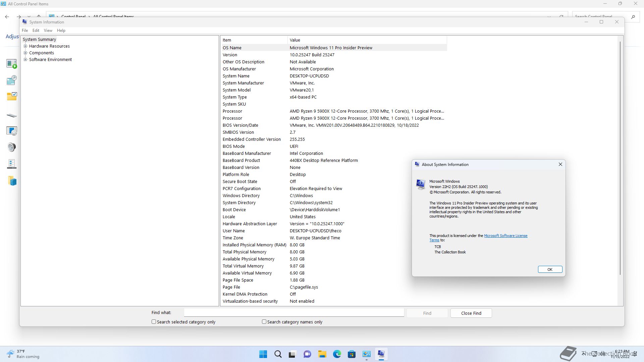The image size is (644, 362).
Task: Launch Microsoft Edge from the taskbar
Action: pos(337,354)
